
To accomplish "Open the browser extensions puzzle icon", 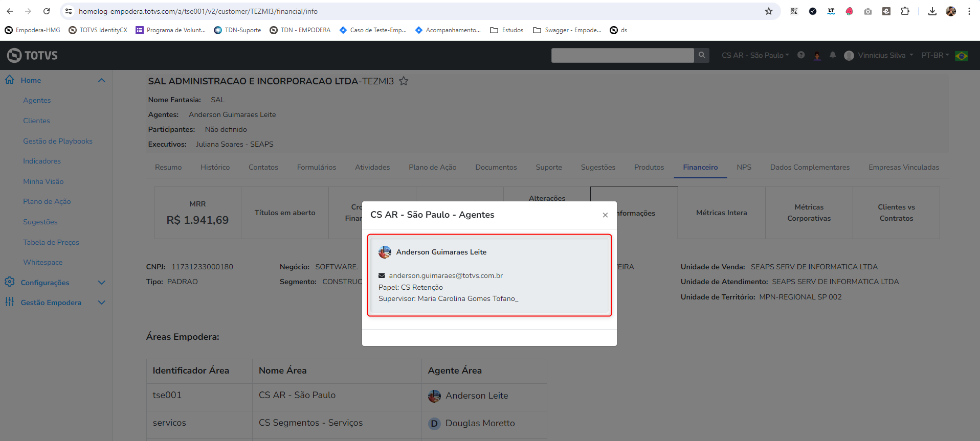I will coord(905,11).
